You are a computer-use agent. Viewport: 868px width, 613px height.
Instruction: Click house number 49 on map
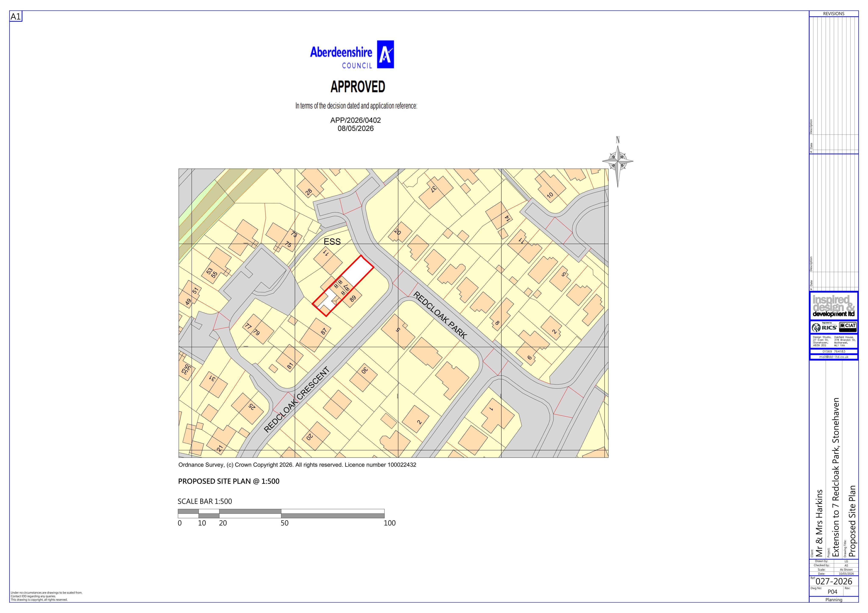[188, 302]
